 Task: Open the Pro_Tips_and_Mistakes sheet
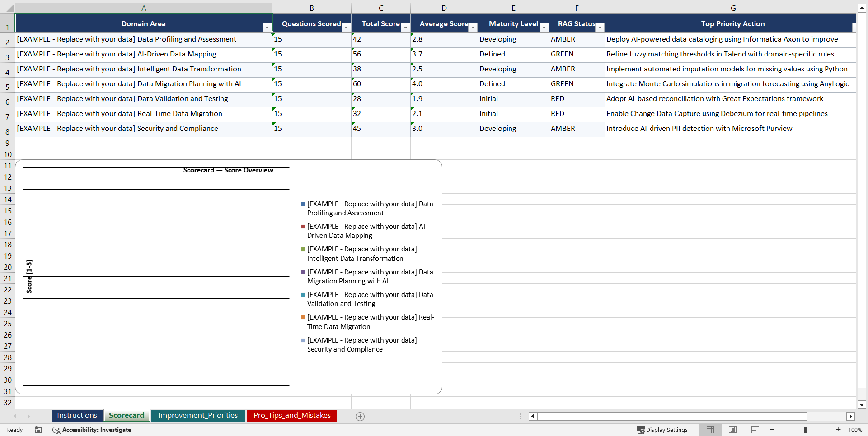click(292, 415)
